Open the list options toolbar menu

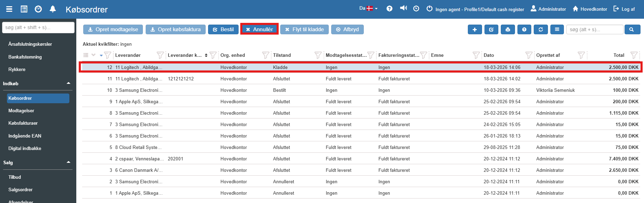[x=557, y=29]
